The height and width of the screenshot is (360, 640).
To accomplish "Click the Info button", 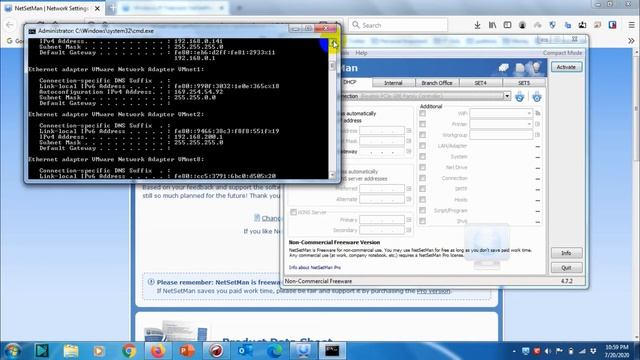I will pos(566,253).
